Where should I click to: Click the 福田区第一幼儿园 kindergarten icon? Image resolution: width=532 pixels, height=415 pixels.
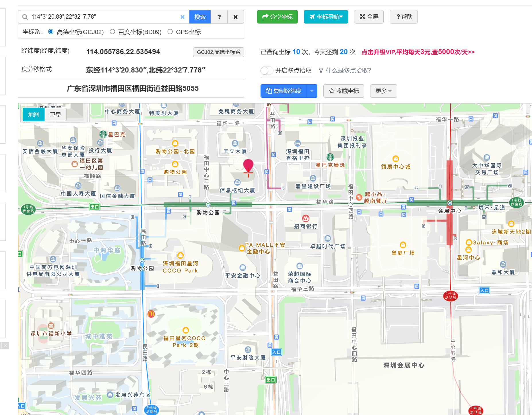click(x=75, y=164)
